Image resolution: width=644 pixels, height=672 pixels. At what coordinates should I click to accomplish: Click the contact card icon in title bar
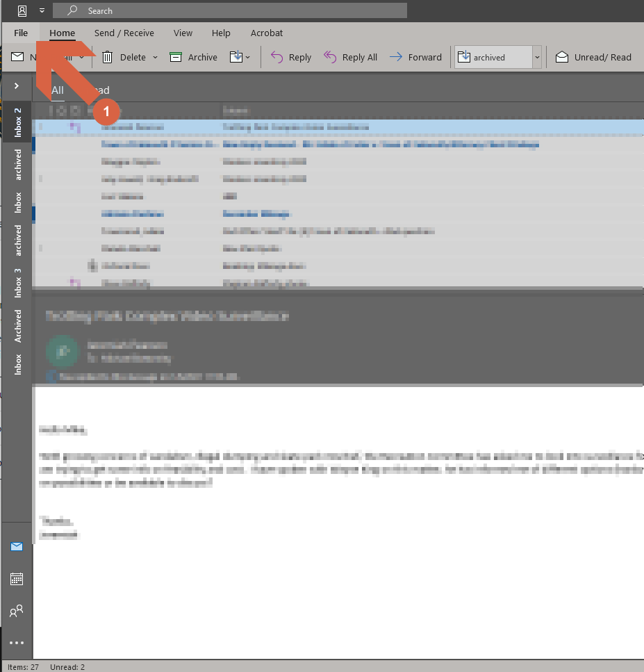22,10
